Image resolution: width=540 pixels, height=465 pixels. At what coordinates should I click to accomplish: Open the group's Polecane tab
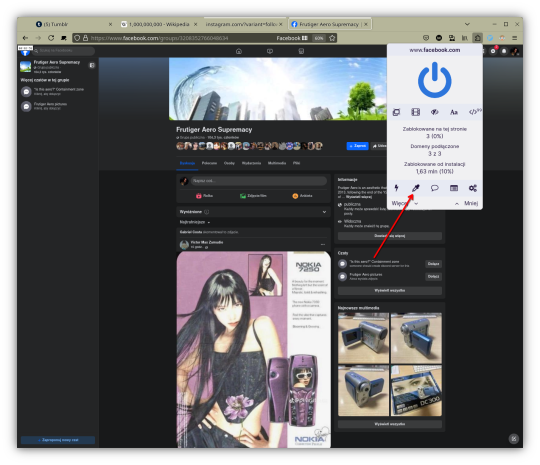[x=209, y=163]
